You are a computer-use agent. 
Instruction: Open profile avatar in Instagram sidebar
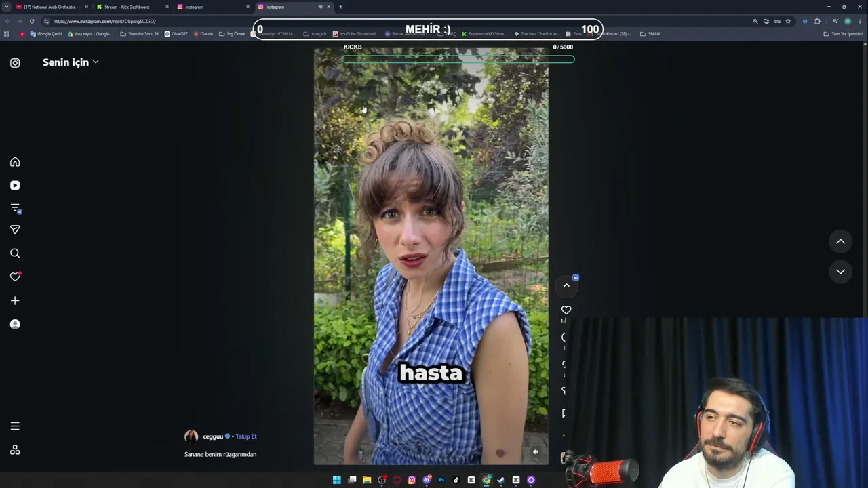(15, 324)
